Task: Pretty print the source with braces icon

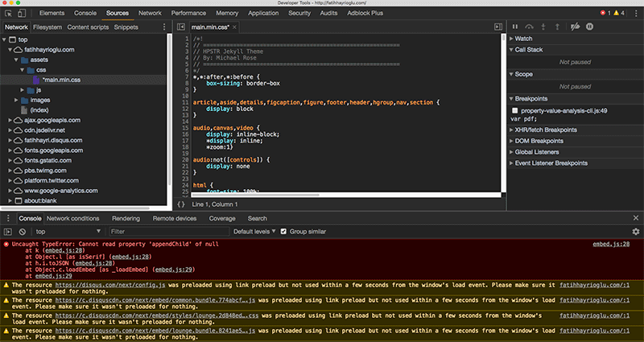Action: [x=181, y=204]
